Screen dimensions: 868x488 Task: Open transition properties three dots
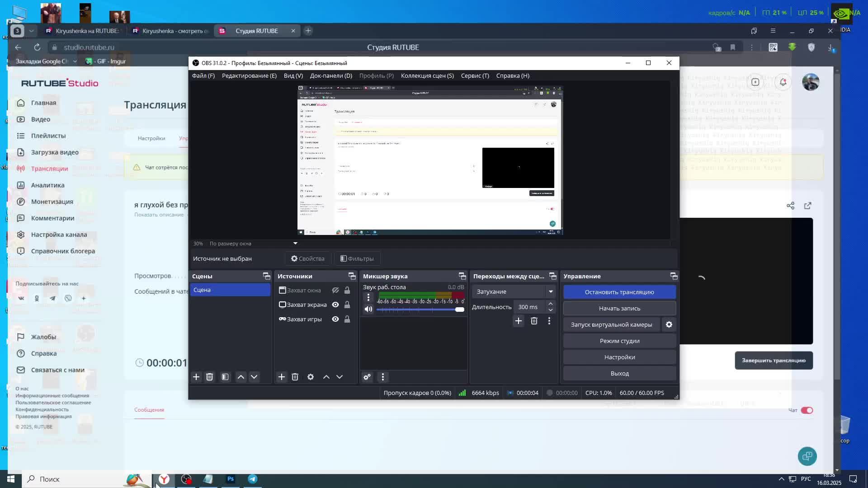point(549,321)
